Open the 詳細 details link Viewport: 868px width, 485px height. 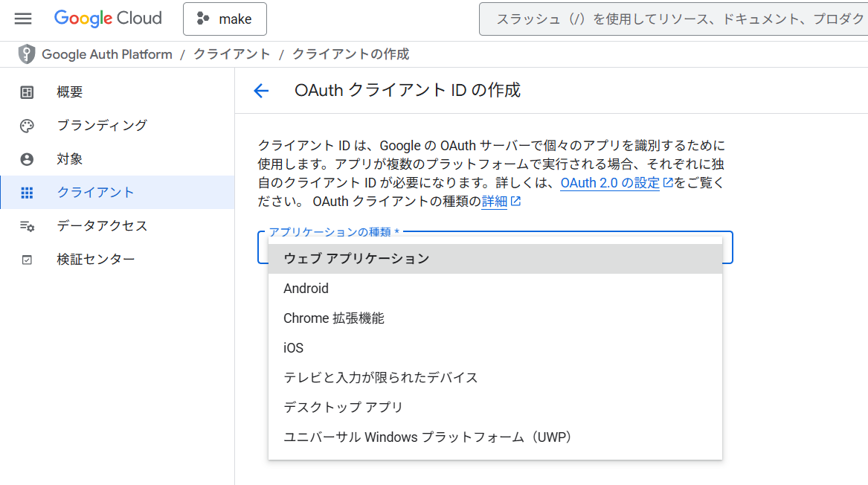[495, 202]
